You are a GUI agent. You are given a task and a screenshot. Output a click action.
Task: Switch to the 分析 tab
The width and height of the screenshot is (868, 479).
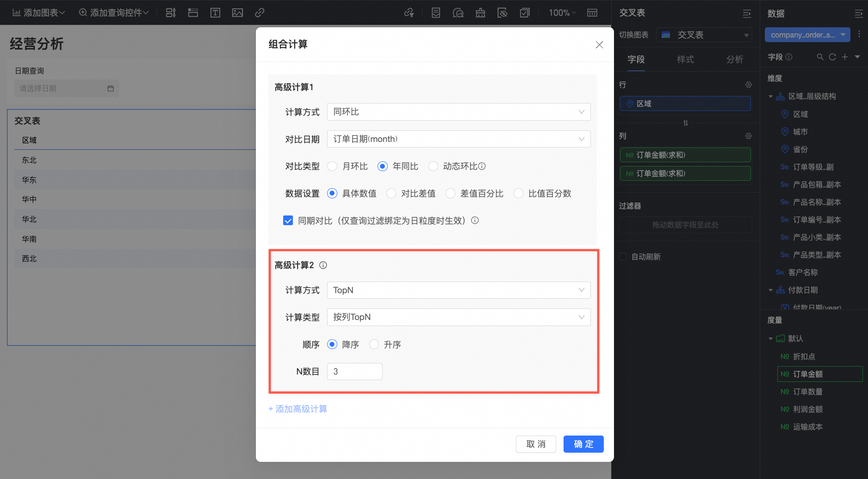[735, 59]
